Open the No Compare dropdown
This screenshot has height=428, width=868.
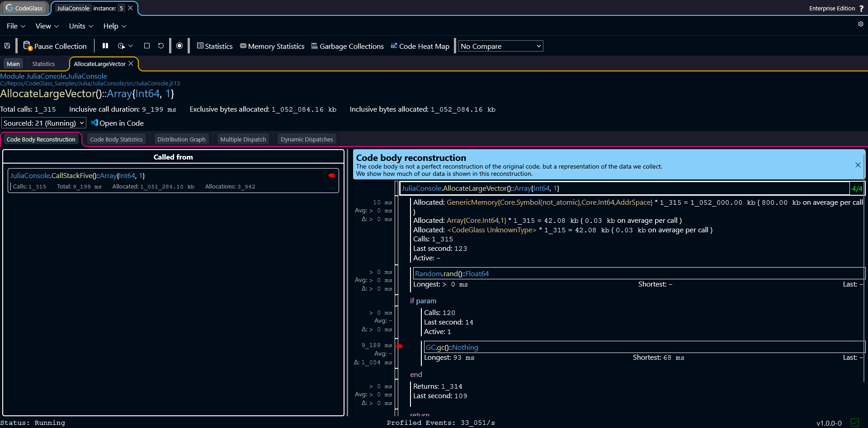501,46
